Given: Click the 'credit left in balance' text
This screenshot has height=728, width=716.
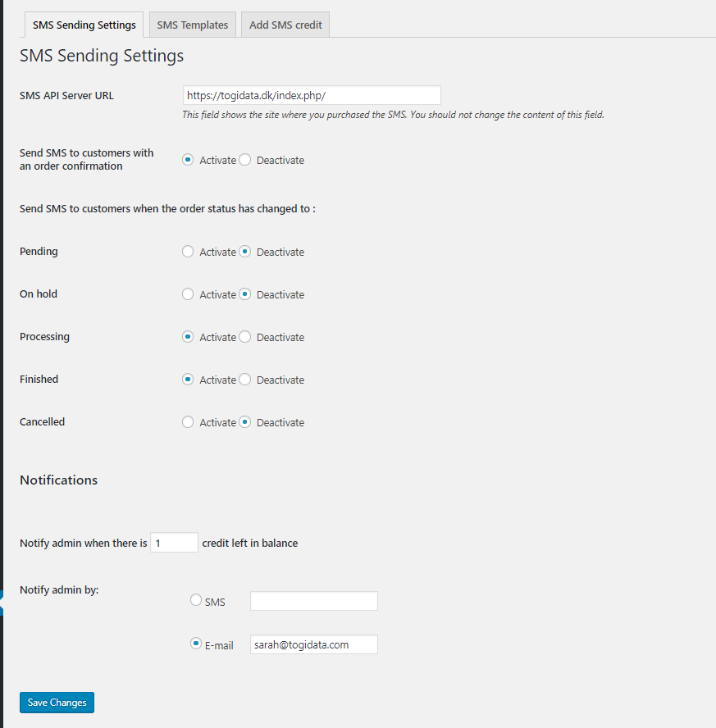Looking at the screenshot, I should tap(250, 544).
